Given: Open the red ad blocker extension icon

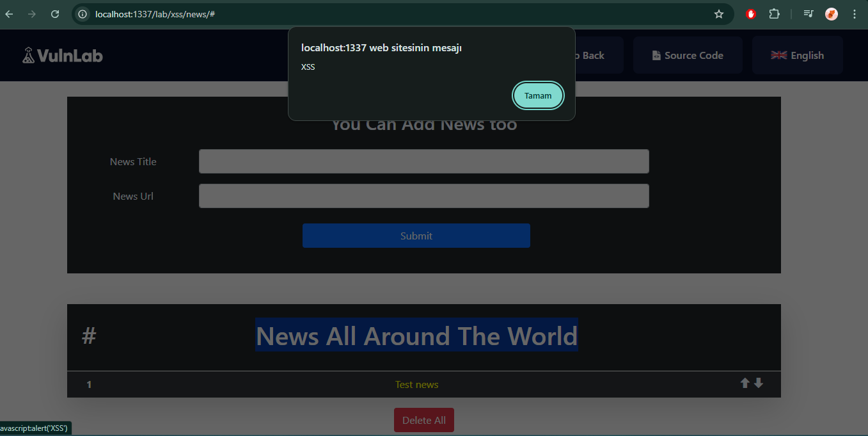Looking at the screenshot, I should [x=751, y=14].
